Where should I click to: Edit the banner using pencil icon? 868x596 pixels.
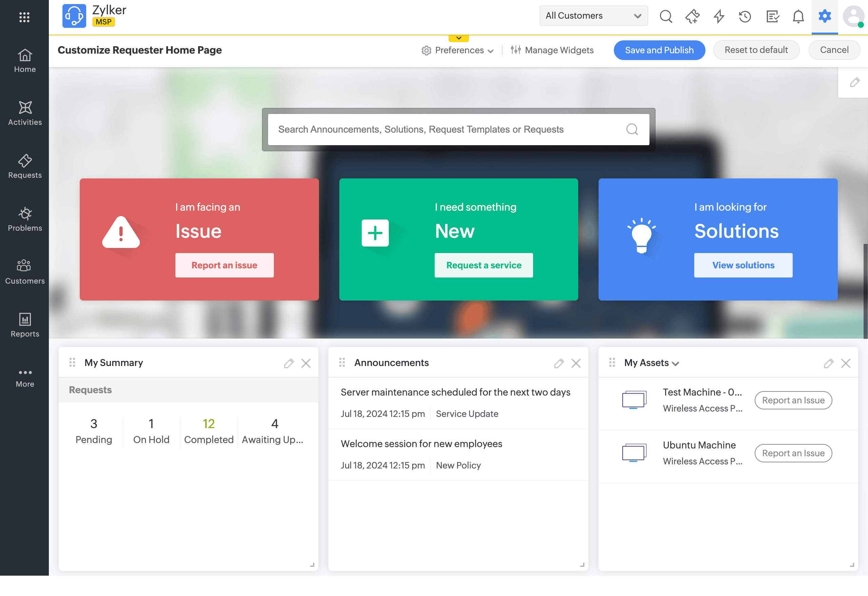point(854,82)
